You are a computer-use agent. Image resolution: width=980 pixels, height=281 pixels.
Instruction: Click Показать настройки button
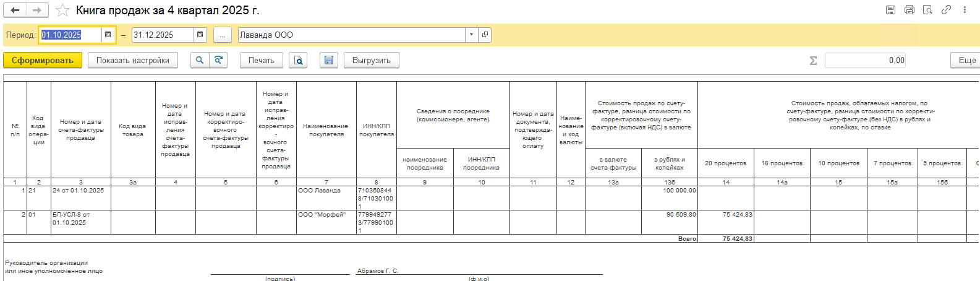click(x=133, y=60)
